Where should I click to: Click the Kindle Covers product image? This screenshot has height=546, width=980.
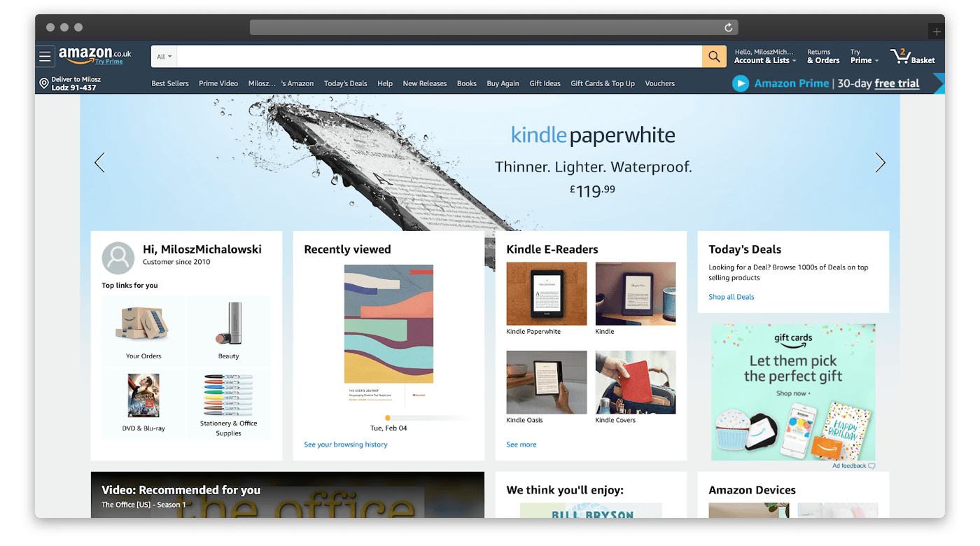[636, 382]
